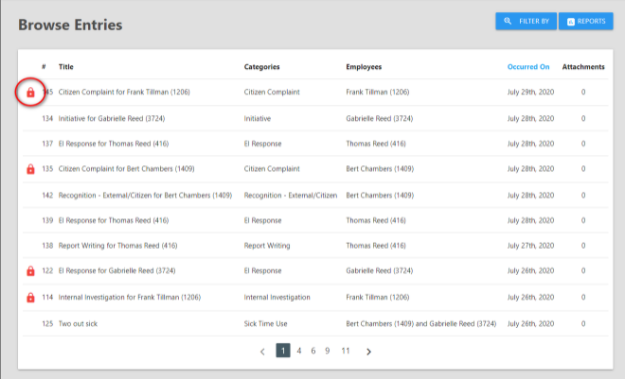This screenshot has height=379, width=626.
Task: Click July 27th, 2020 date cell
Action: coord(530,245)
